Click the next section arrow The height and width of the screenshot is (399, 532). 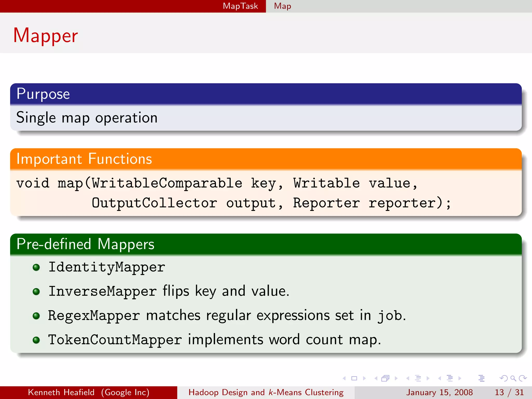click(x=460, y=378)
